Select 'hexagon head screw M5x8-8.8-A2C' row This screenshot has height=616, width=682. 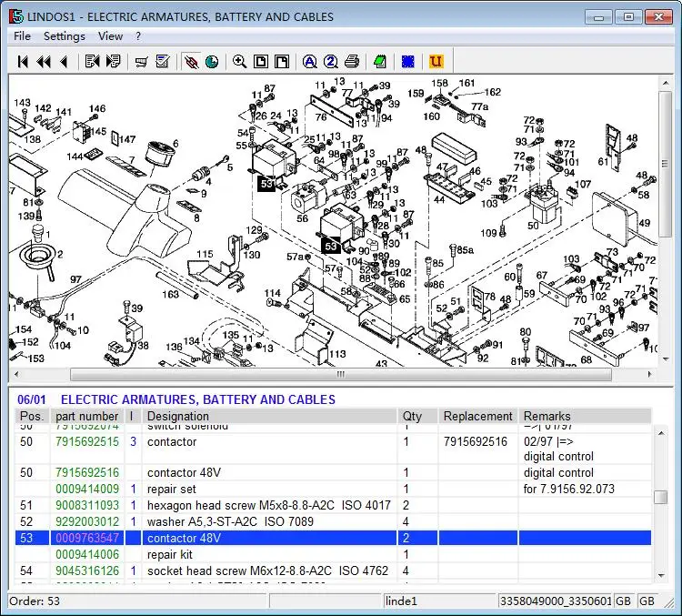333,505
